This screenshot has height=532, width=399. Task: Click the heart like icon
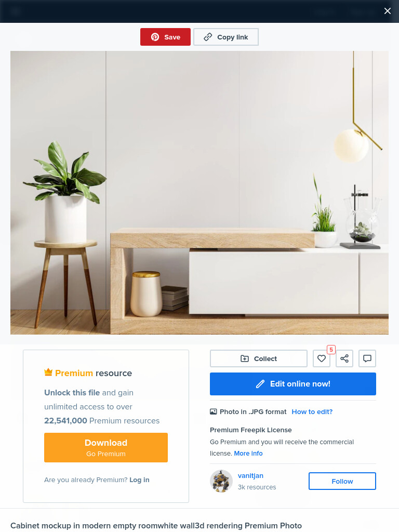point(321,358)
